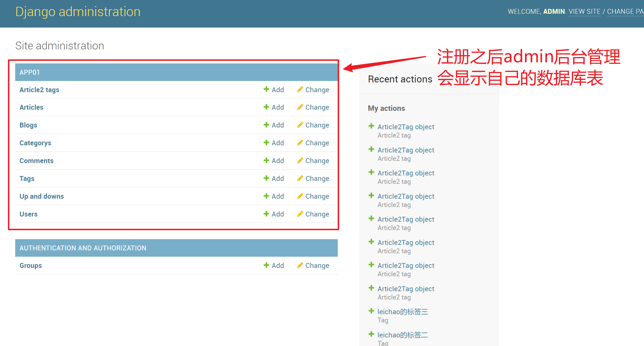
Task: Open the Article2 tags model link
Action: point(39,90)
